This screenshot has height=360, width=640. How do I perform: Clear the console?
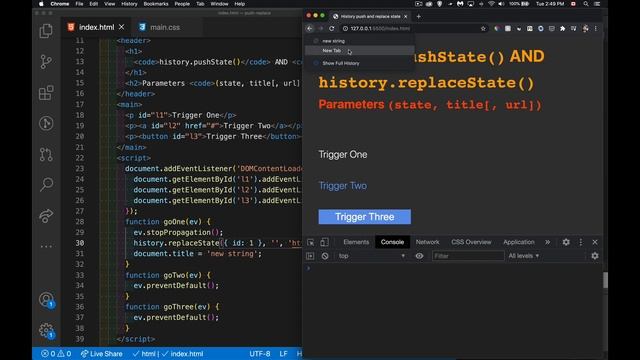[x=325, y=256]
